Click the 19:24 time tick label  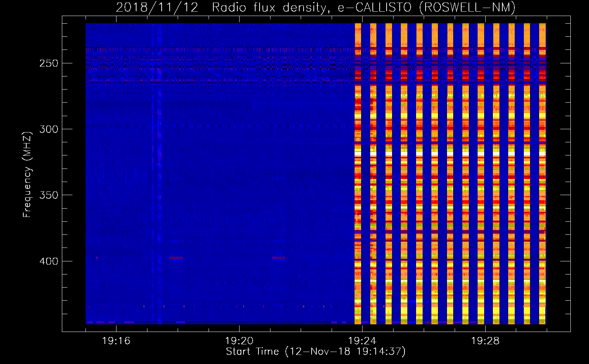[362, 341]
